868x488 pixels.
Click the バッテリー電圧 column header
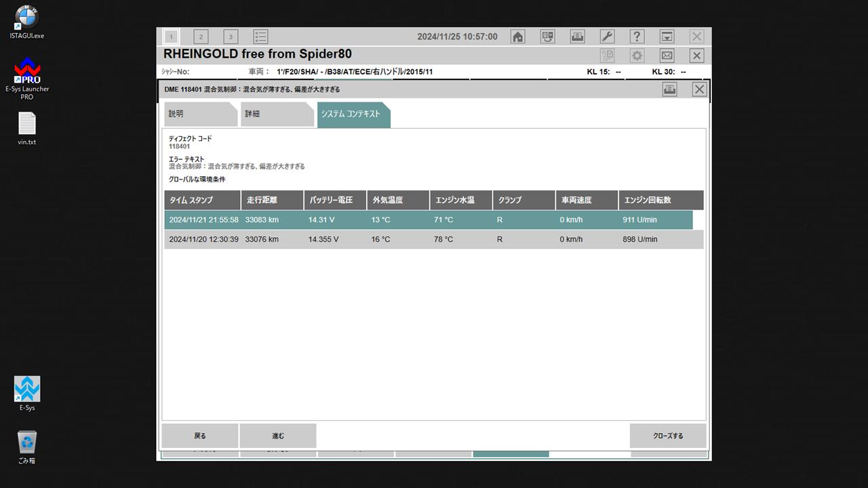(x=335, y=200)
